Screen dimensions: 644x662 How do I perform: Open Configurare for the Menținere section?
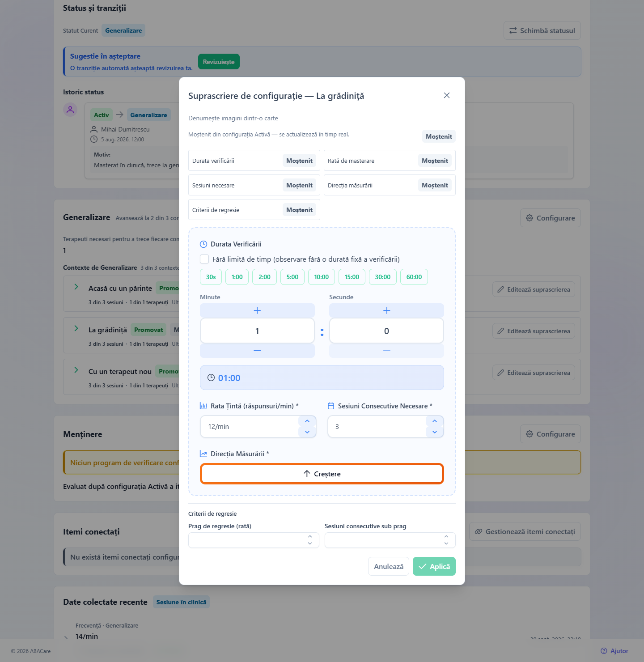(x=551, y=434)
